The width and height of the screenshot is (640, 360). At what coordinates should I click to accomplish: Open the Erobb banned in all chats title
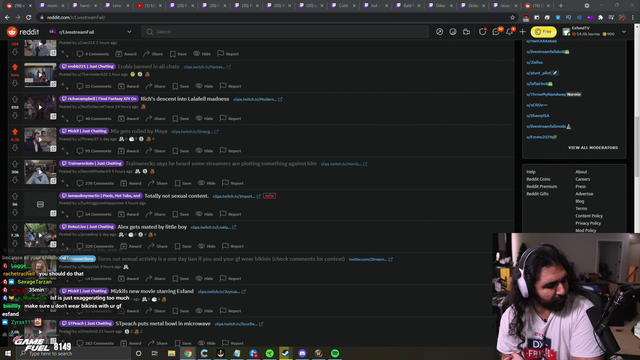(149, 66)
